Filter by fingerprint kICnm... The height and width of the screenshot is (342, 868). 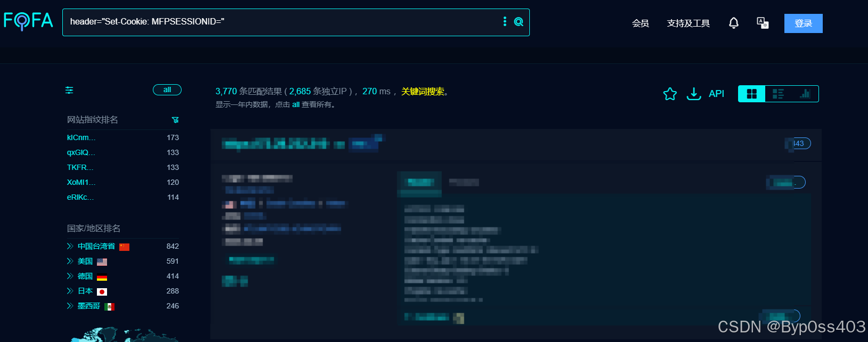coord(81,137)
